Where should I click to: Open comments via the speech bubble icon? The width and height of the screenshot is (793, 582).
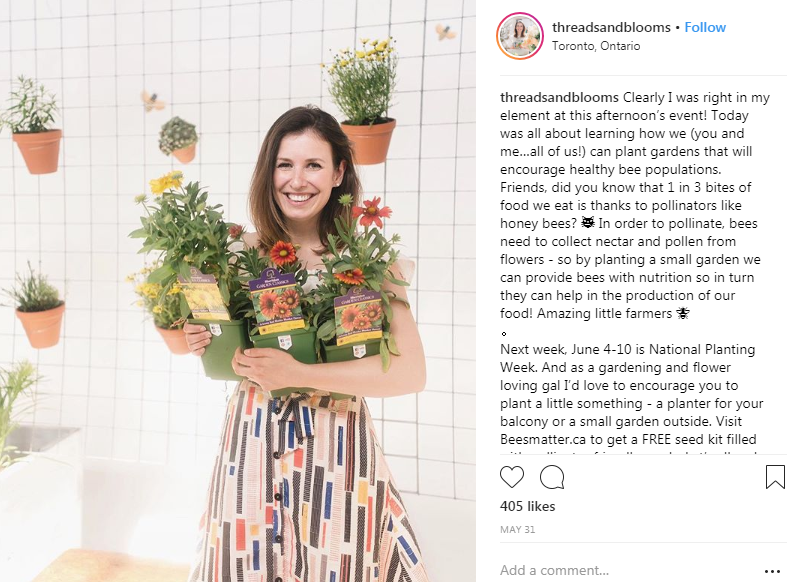pos(552,478)
